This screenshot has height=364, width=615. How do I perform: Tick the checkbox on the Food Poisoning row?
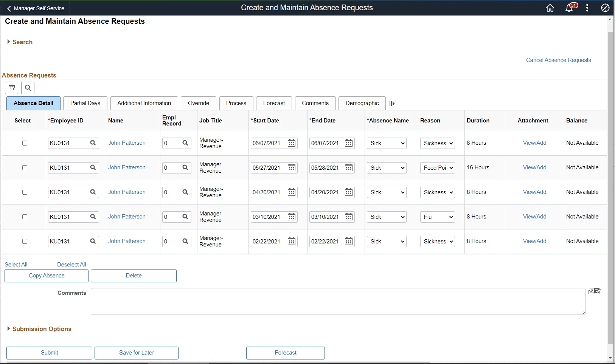(24, 167)
